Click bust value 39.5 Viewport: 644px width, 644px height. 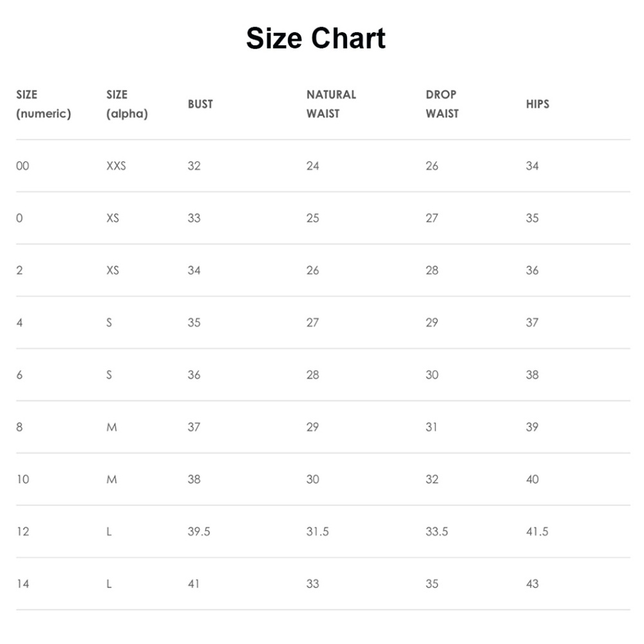[x=199, y=531]
